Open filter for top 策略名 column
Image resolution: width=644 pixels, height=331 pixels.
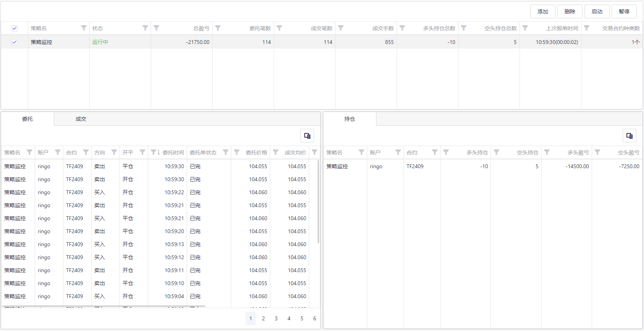[x=84, y=28]
